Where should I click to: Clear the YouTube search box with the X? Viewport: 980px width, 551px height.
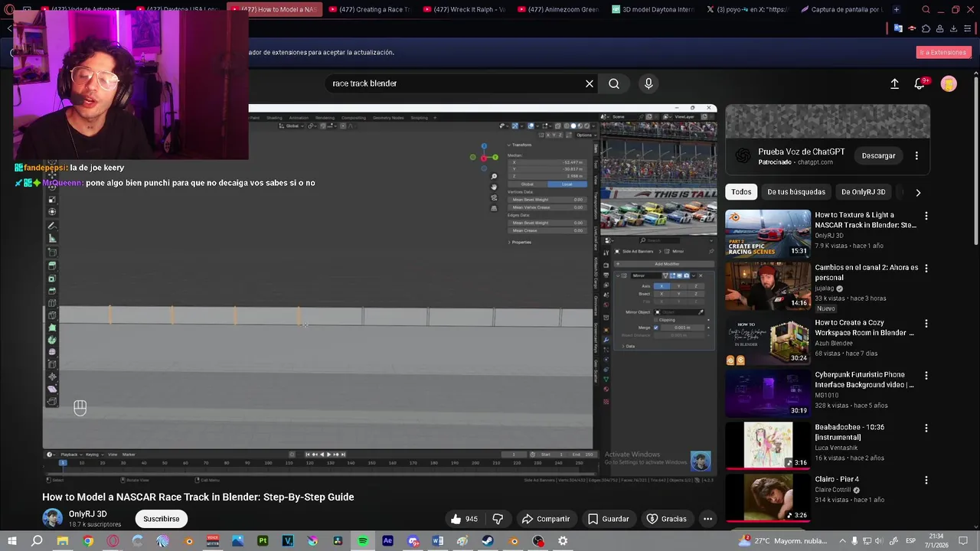(x=590, y=83)
